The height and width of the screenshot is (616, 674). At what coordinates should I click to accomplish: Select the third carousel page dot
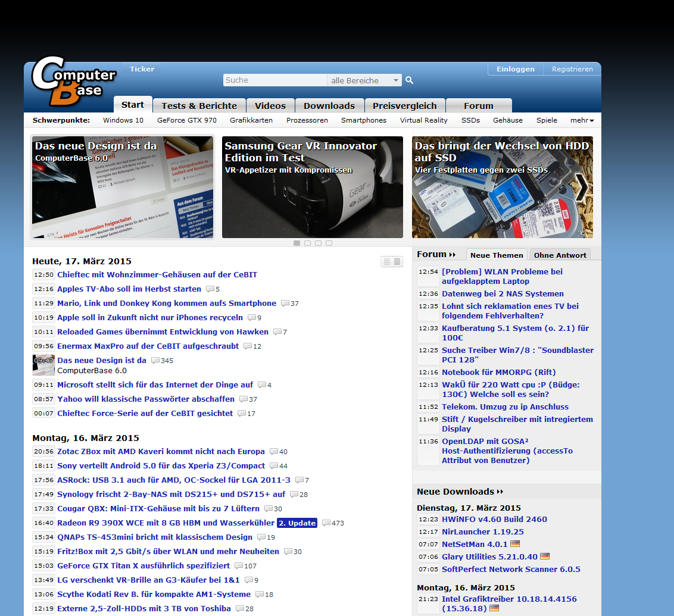[318, 243]
